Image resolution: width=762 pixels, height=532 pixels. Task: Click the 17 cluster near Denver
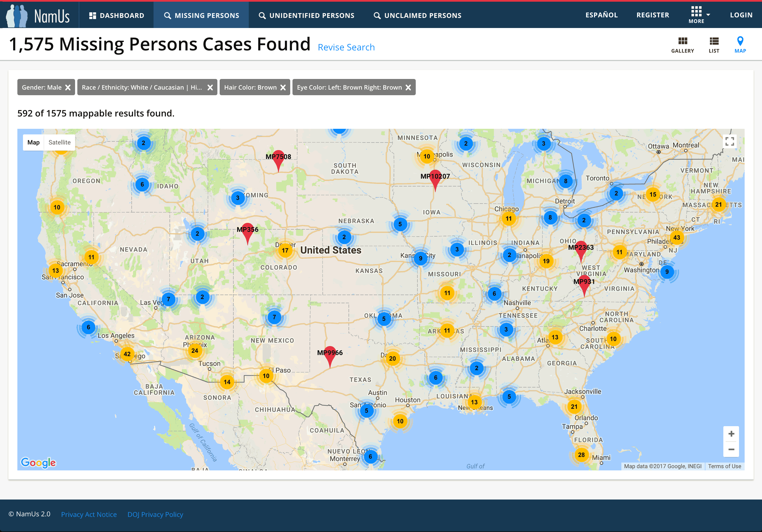[285, 250]
